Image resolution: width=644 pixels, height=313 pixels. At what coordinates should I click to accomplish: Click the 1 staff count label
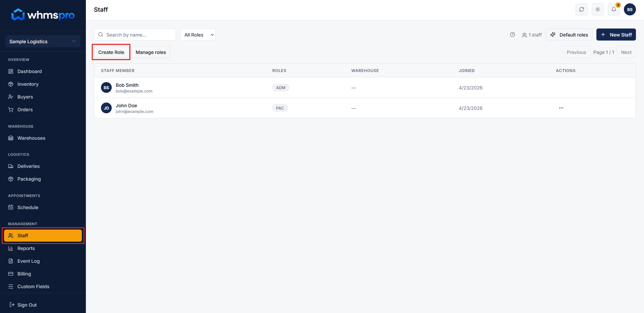pos(532,35)
